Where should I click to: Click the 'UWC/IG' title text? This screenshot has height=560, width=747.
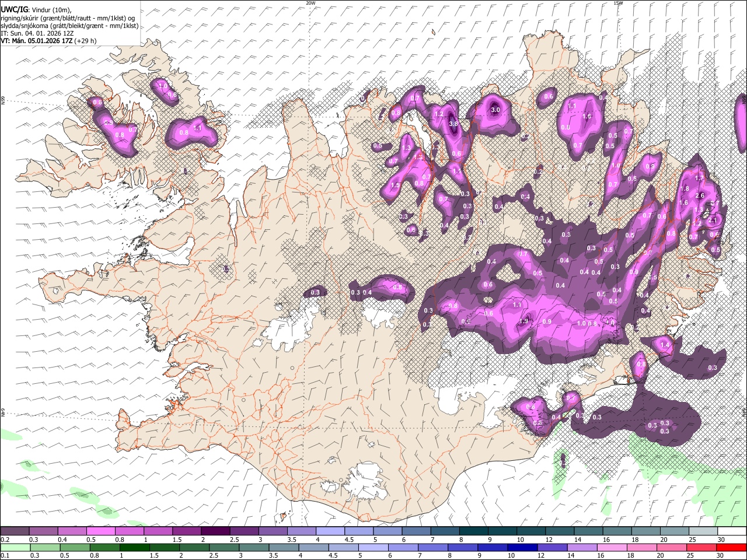(x=14, y=9)
